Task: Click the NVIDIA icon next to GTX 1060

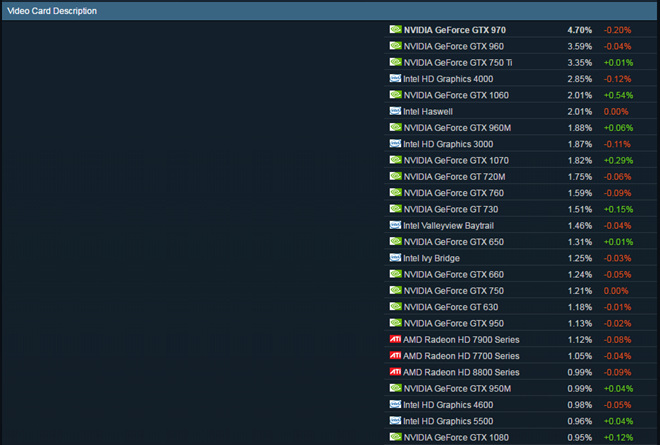Action: click(x=395, y=95)
